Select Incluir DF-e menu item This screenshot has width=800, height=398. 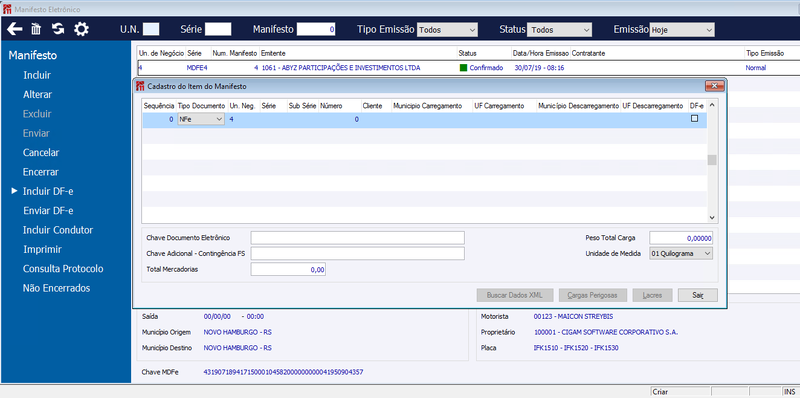point(48,191)
